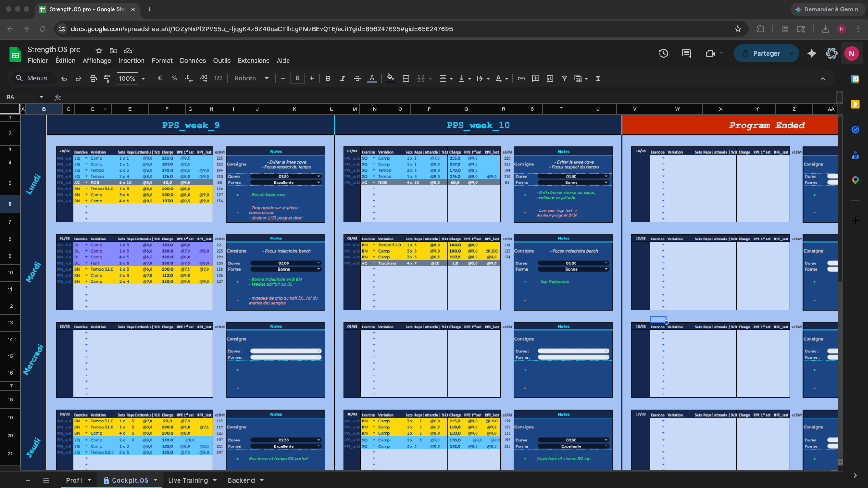Open the Format menu
Viewport: 868px width, 488px height.
pos(162,60)
